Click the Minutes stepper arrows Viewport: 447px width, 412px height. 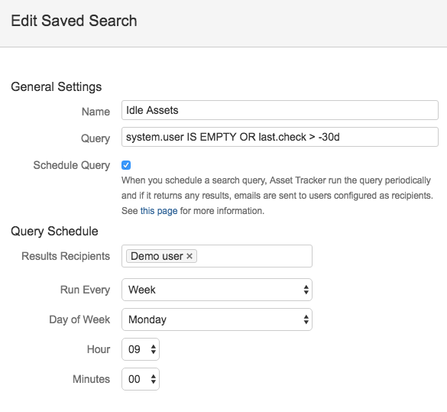[153, 379]
